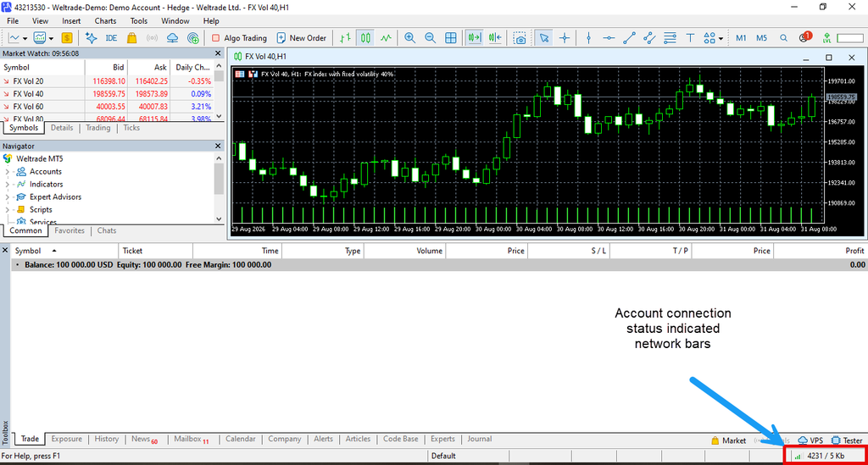Open the MetaEditor IDE
The height and width of the screenshot is (465, 868).
(111, 38)
